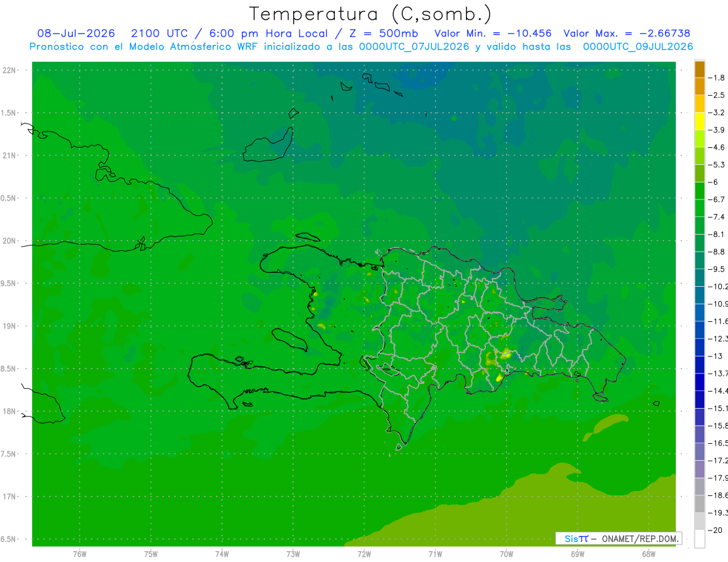Image resolution: width=728 pixels, height=562 pixels.
Task: Click the '71W' longitude label
Action: [435, 554]
